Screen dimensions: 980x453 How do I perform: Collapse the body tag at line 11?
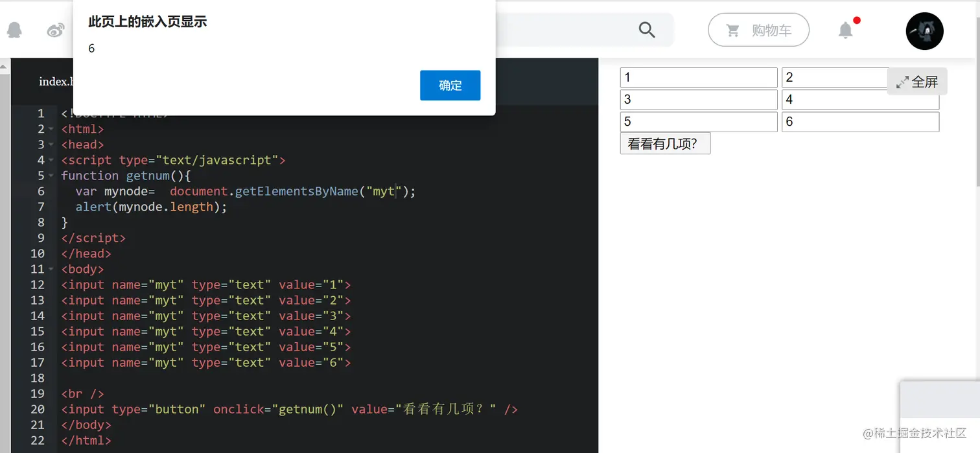coord(51,269)
